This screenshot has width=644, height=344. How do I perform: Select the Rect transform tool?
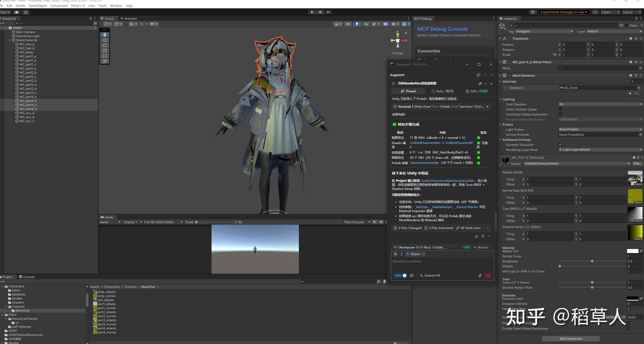pyautogui.click(x=105, y=56)
